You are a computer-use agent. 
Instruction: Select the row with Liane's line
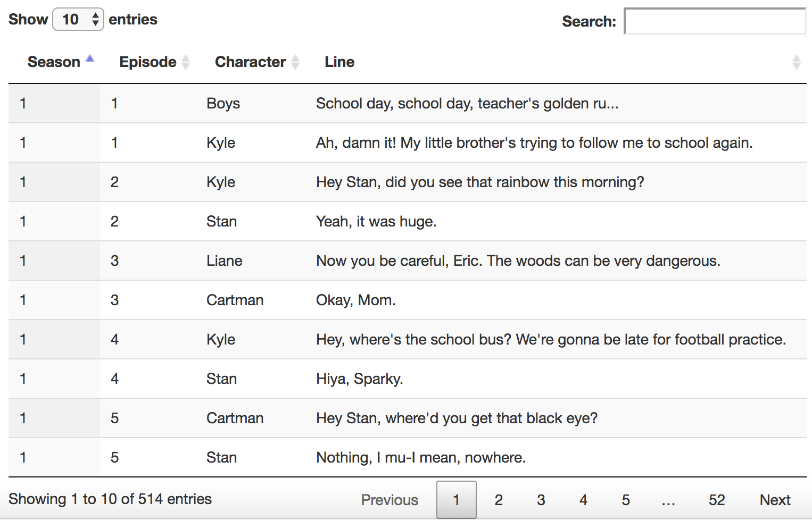[407, 261]
